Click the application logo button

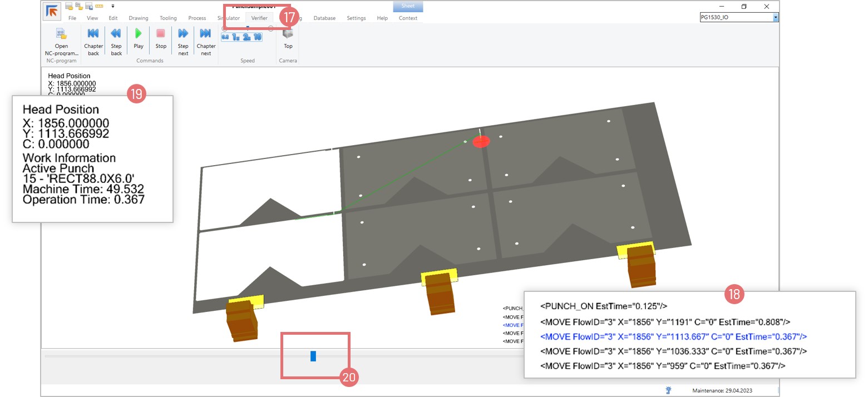pos(52,11)
